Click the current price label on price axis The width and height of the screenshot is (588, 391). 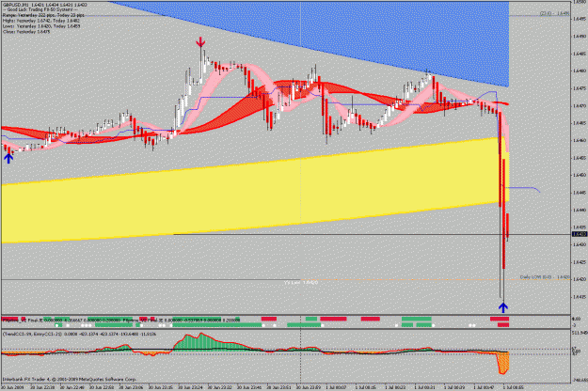580,234
